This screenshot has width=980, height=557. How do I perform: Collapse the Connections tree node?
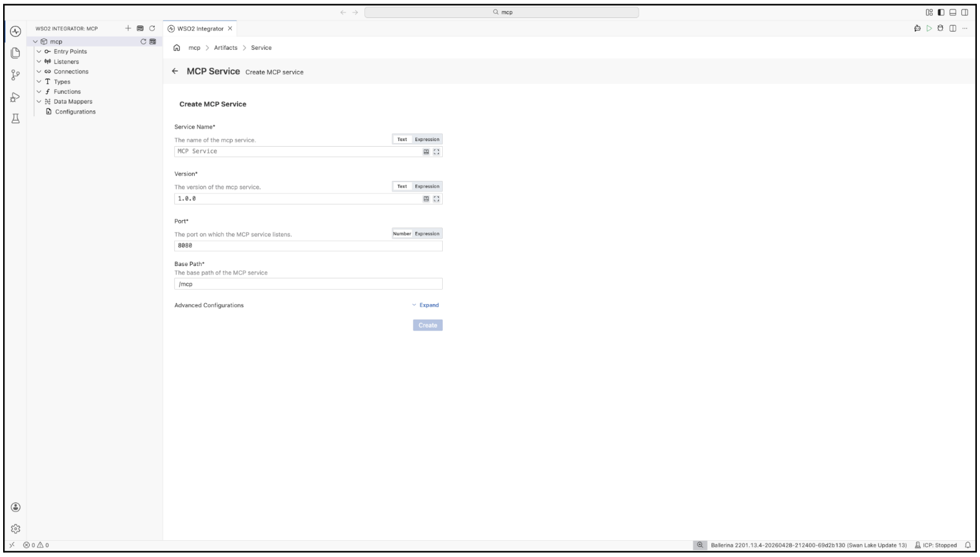click(x=39, y=71)
